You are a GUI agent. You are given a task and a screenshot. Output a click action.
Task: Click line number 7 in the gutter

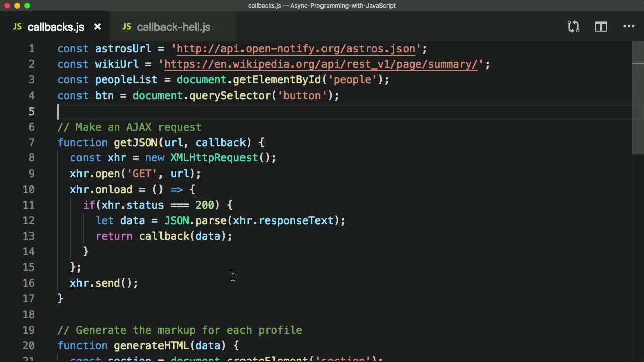click(x=31, y=142)
